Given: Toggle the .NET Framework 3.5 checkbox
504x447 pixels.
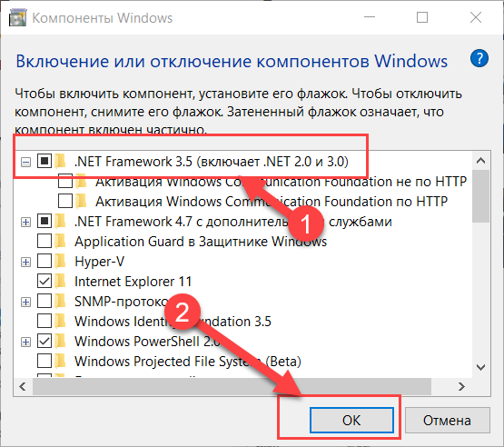Looking at the screenshot, I should [x=44, y=161].
